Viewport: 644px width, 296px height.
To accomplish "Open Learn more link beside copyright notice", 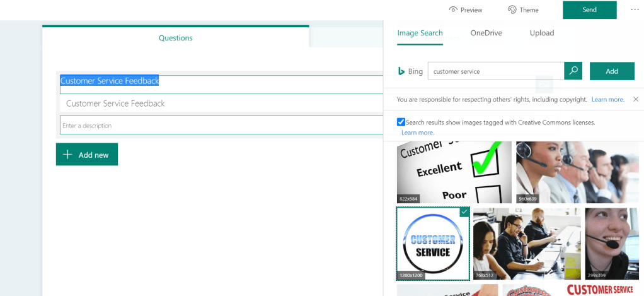I will coord(607,100).
